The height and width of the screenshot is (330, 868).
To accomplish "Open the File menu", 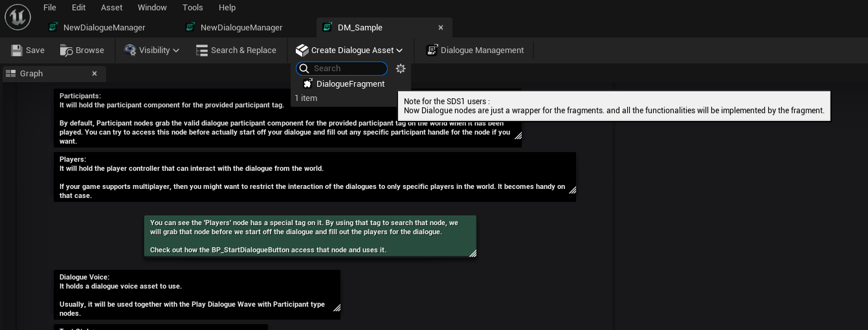I will click(49, 8).
